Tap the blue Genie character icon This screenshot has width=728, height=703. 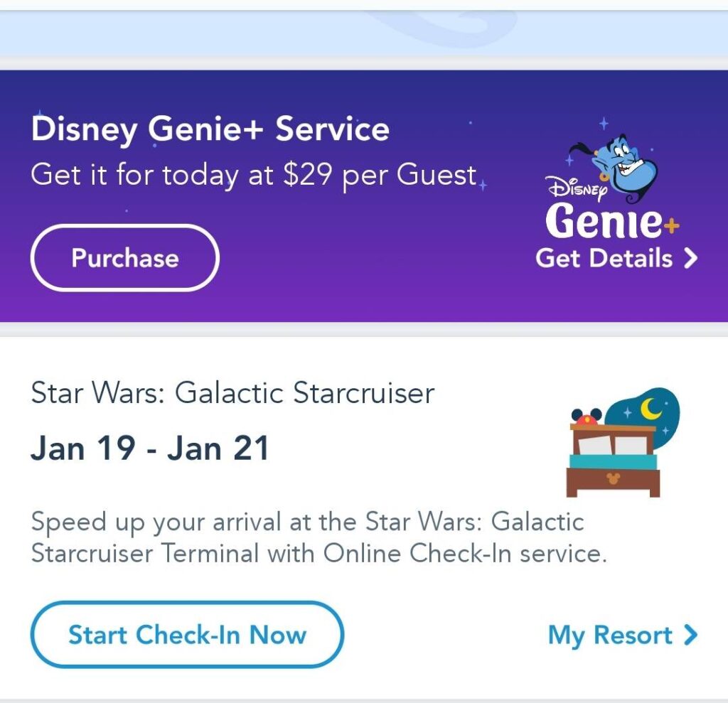[x=620, y=163]
